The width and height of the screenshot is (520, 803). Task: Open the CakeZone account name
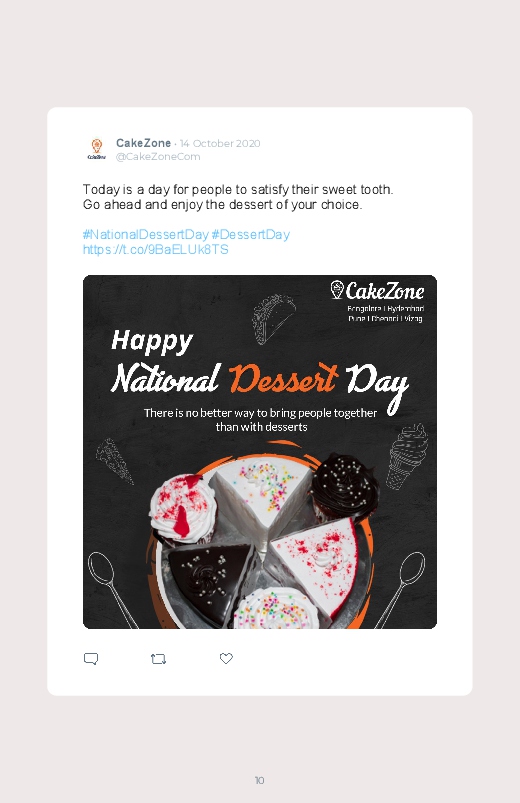coord(143,143)
